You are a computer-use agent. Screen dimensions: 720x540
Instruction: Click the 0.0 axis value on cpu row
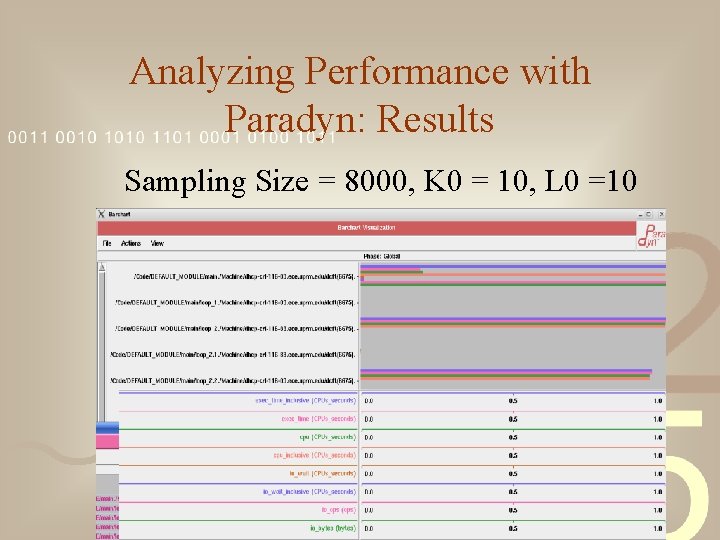point(369,437)
